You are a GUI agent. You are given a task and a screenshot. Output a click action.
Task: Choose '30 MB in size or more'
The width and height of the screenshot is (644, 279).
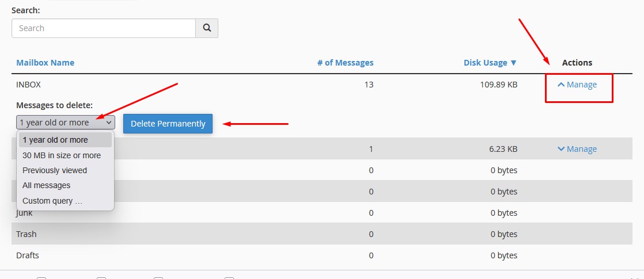click(62, 155)
